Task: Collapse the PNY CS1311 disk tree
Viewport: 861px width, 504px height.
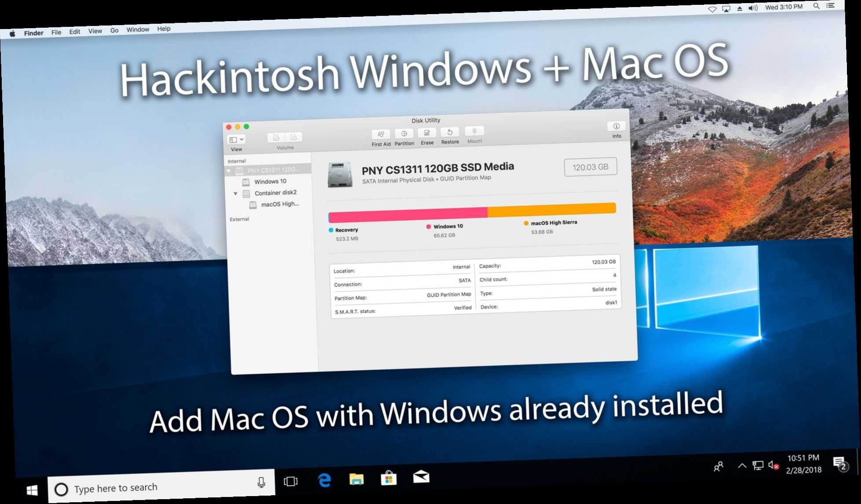Action: (x=229, y=171)
